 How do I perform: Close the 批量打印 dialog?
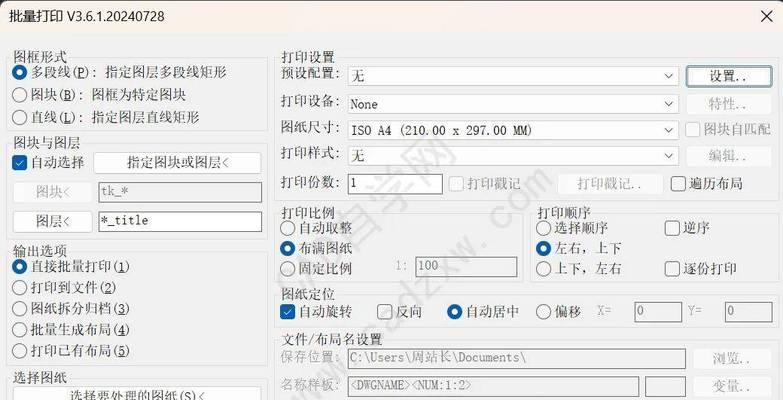point(767,16)
